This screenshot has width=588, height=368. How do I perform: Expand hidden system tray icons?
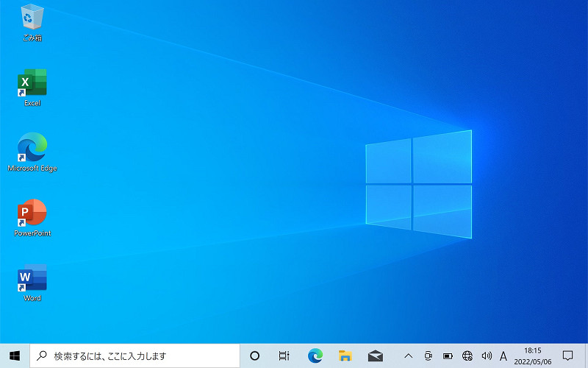(x=409, y=355)
